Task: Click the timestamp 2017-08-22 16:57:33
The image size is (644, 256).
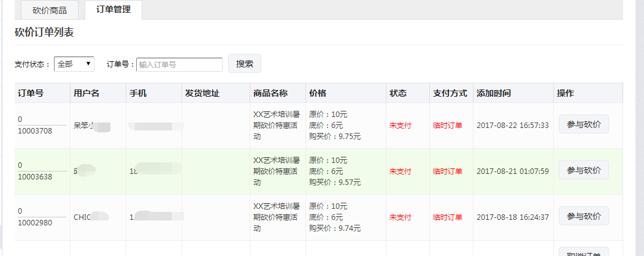Action: [513, 126]
